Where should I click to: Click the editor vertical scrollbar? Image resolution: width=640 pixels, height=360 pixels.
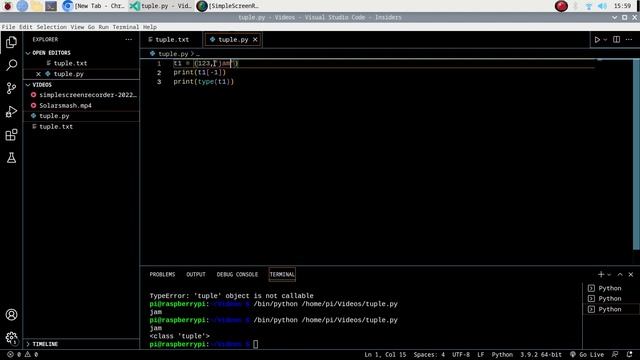click(x=636, y=154)
